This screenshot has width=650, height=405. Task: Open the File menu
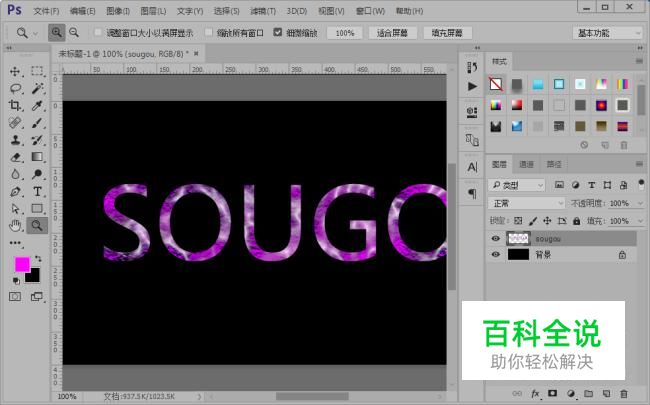click(x=46, y=11)
